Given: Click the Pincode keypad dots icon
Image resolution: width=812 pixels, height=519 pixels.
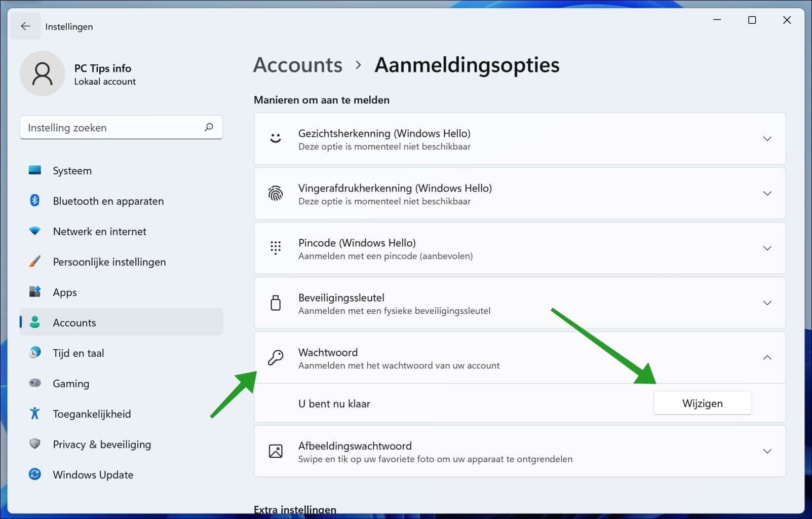Looking at the screenshot, I should pyautogui.click(x=276, y=248).
